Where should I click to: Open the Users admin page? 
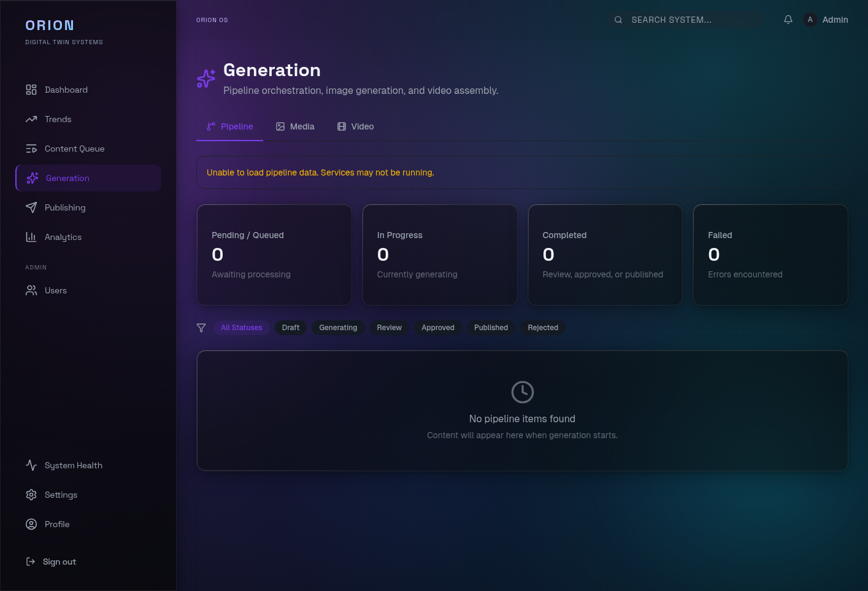click(55, 290)
